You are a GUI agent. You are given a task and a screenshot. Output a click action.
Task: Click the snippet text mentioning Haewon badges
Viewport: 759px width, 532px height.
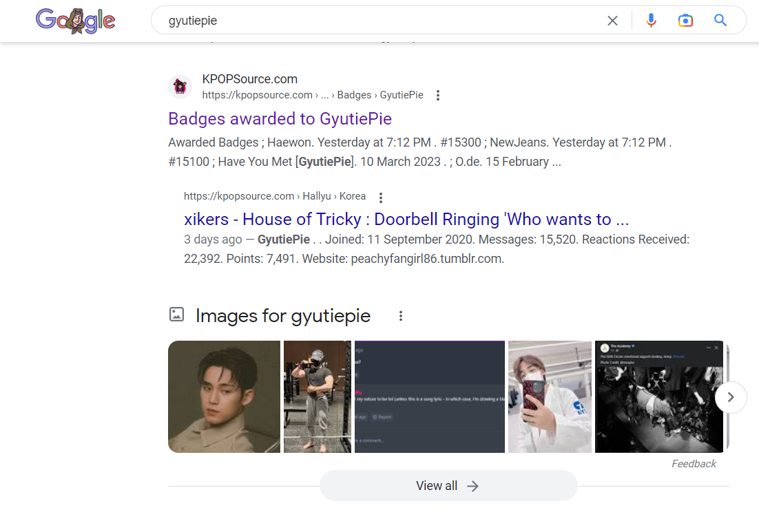pyautogui.click(x=419, y=152)
